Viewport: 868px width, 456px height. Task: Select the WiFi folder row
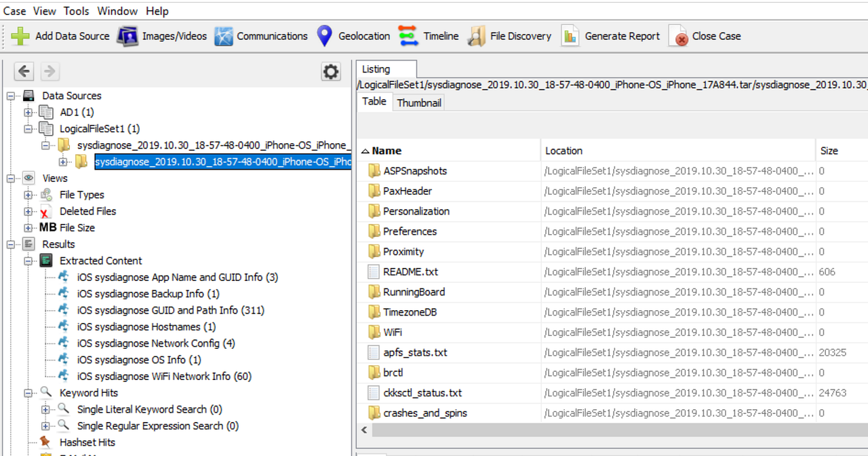tap(613, 332)
